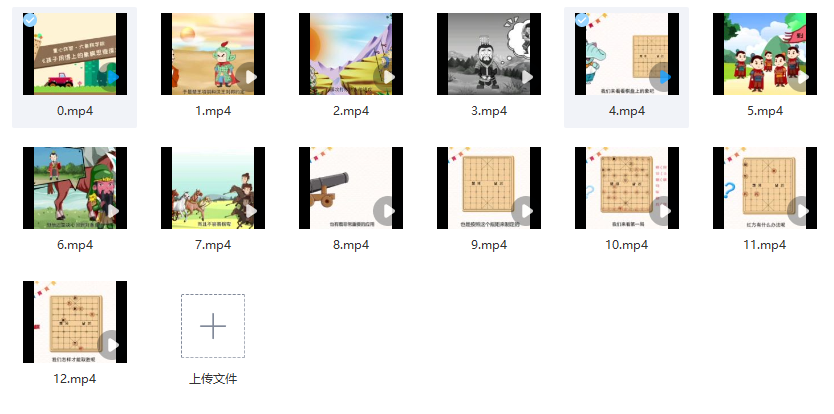Select the 5.mp4 thumbnail

[x=765, y=54]
